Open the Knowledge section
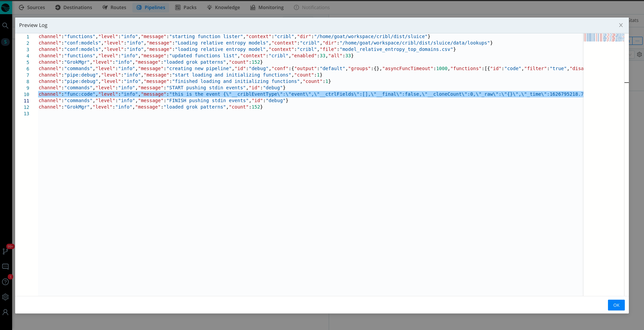 [x=223, y=7]
